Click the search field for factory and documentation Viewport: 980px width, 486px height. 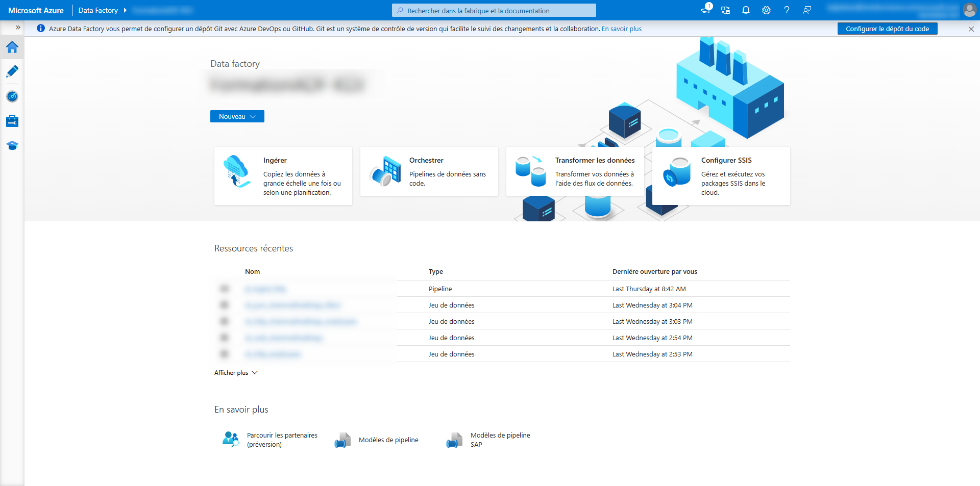tap(494, 10)
